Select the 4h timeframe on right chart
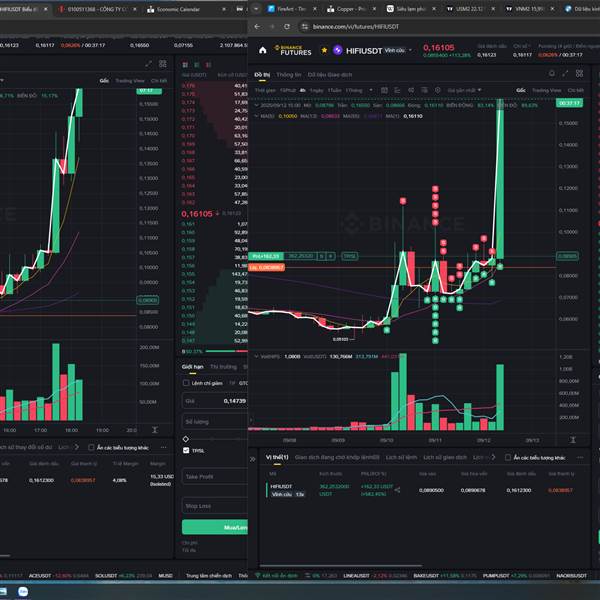This screenshot has width=600, height=600. (302, 90)
